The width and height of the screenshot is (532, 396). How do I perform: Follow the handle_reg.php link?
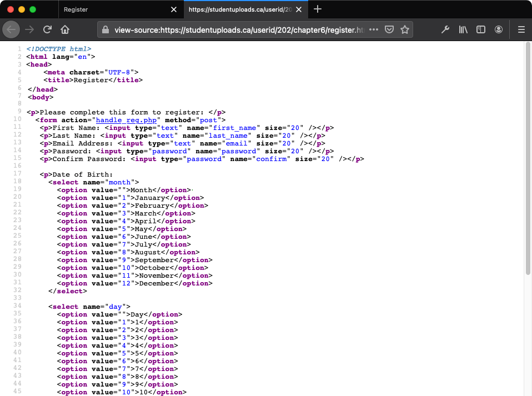point(126,120)
